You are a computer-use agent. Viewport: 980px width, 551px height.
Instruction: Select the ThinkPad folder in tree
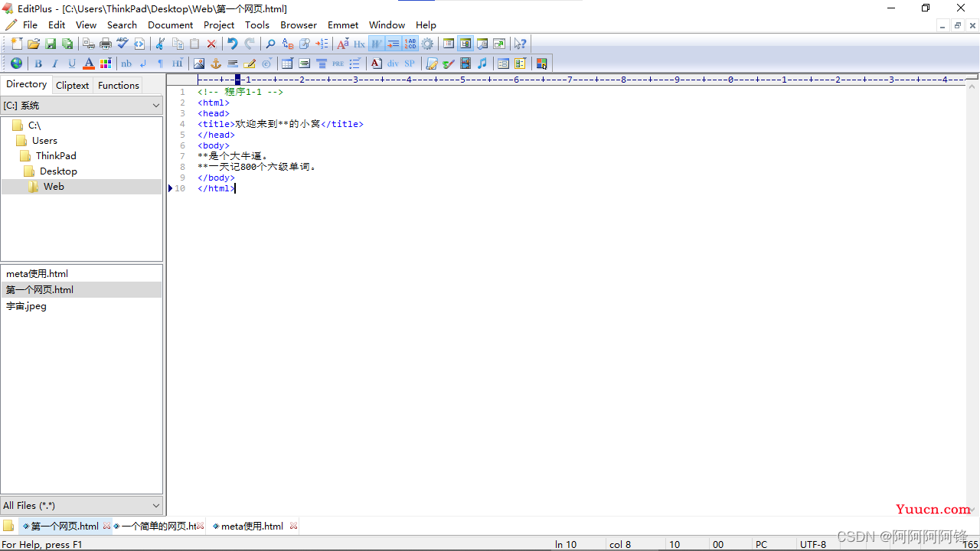(x=56, y=155)
